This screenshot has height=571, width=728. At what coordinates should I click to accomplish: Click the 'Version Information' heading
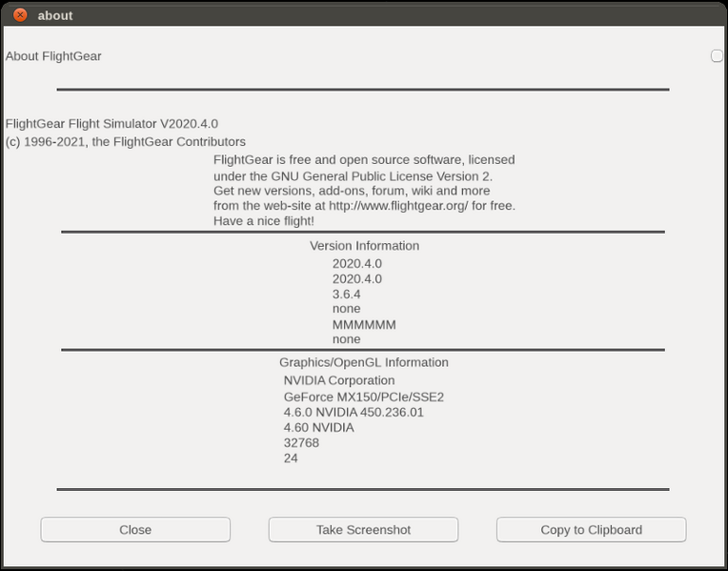(364, 246)
